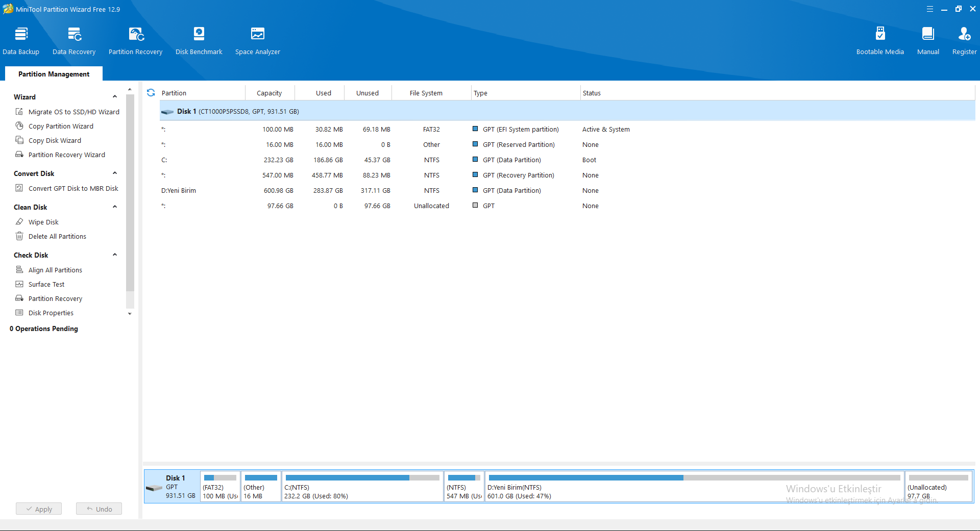Click the Unallocated 97.7 GB block
Viewport: 980px width, 531px height.
pyautogui.click(x=939, y=487)
